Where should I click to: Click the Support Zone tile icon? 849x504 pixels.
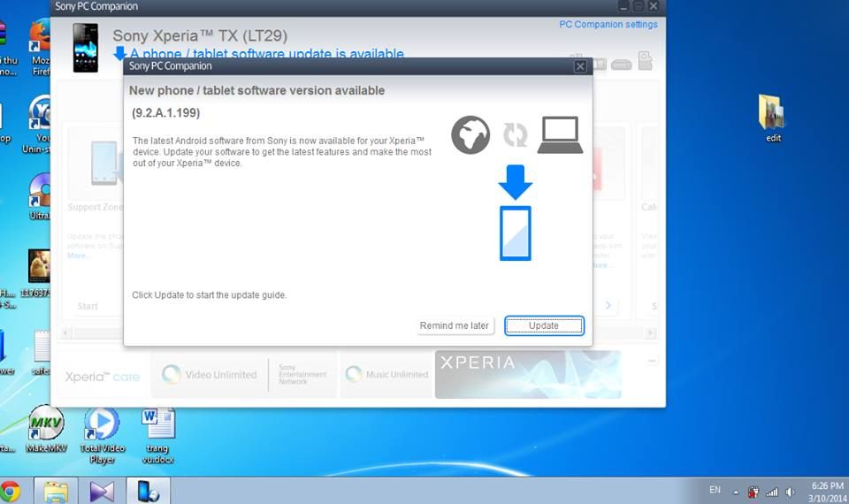coord(103,164)
